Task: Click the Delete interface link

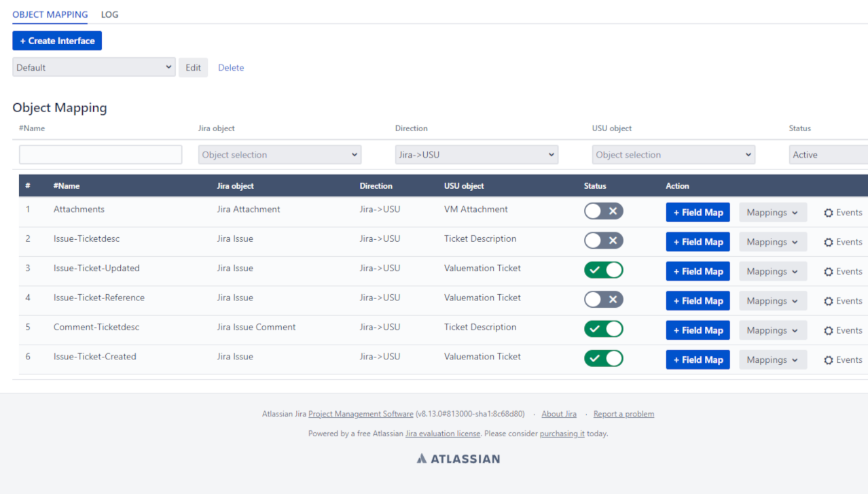Action: click(231, 67)
